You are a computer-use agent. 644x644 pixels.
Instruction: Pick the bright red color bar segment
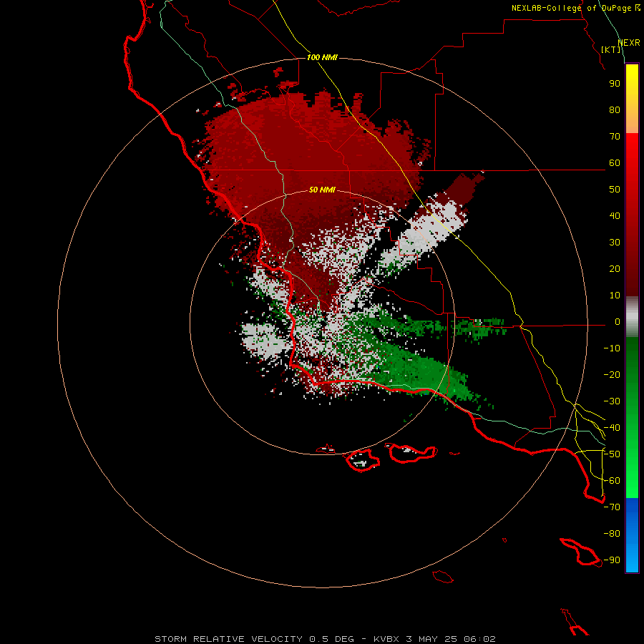click(632, 150)
